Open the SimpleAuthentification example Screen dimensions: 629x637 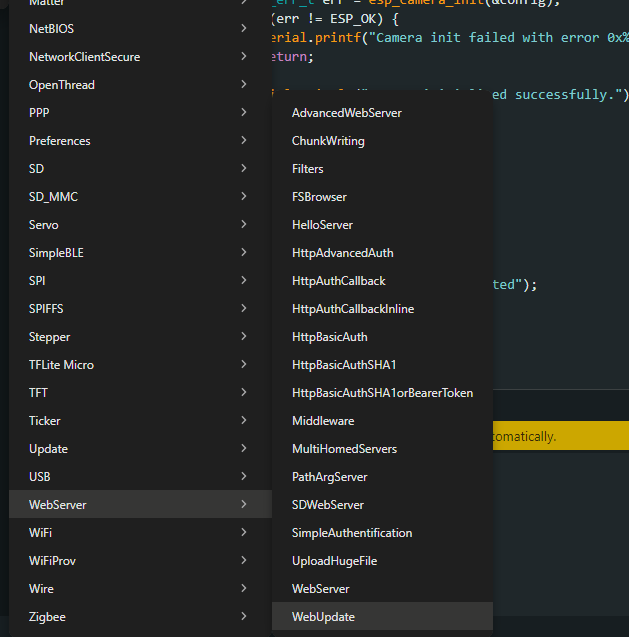[x=382, y=533]
